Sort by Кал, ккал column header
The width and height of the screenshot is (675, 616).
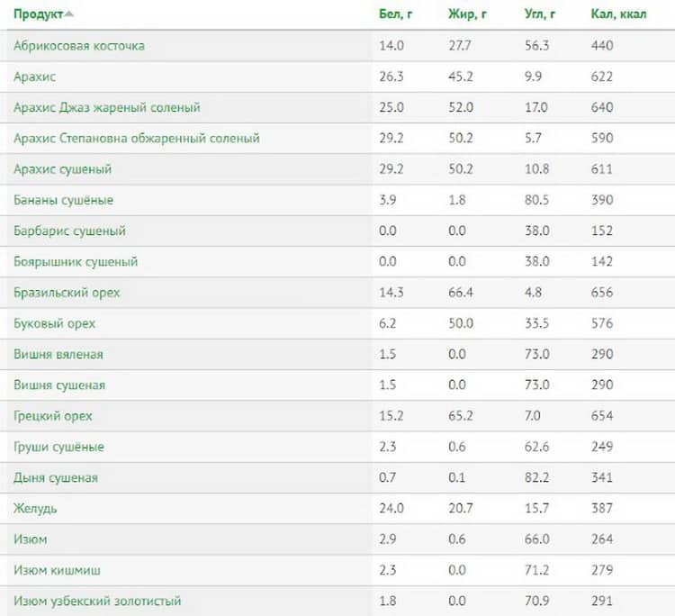pos(618,14)
